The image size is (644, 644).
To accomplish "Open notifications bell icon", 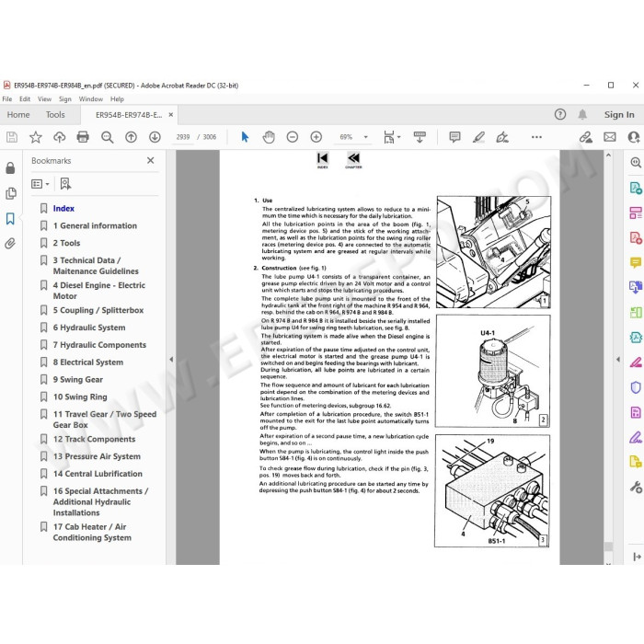I will (582, 115).
